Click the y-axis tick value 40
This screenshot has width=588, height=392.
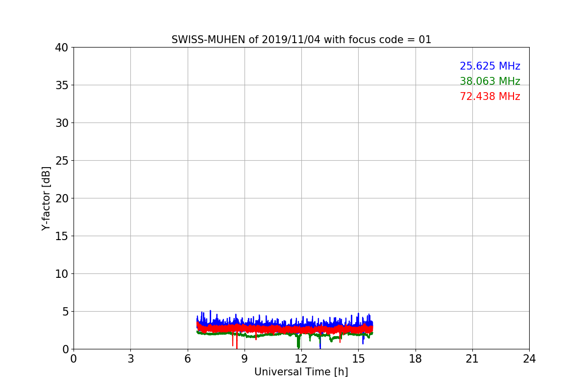point(61,48)
